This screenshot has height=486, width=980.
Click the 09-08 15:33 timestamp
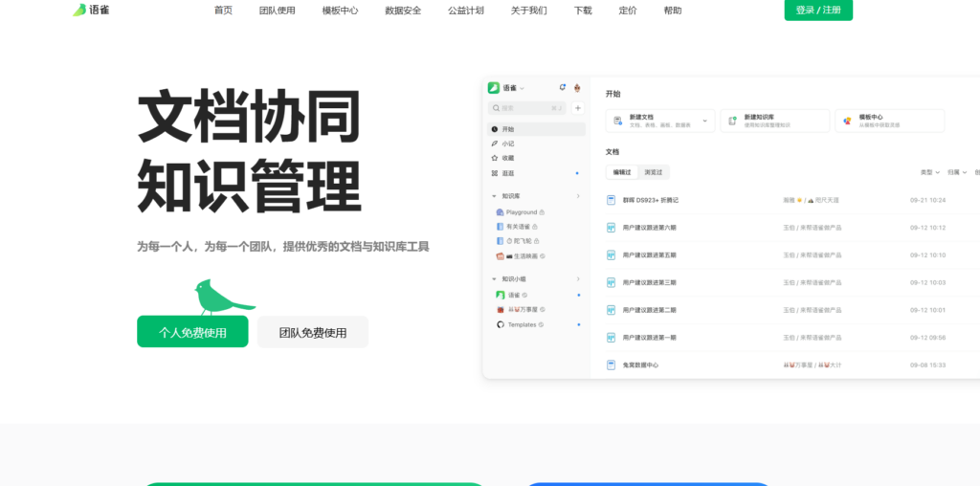click(x=927, y=364)
